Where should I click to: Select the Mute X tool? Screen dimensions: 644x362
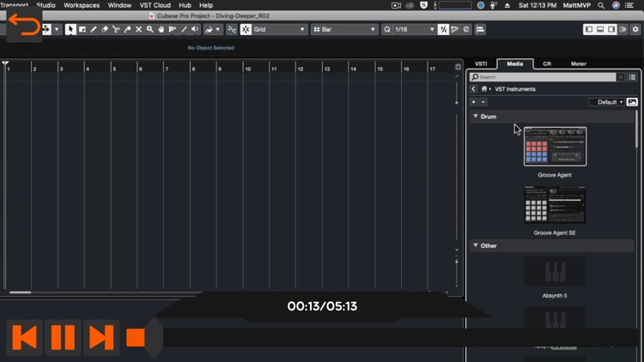pyautogui.click(x=139, y=29)
